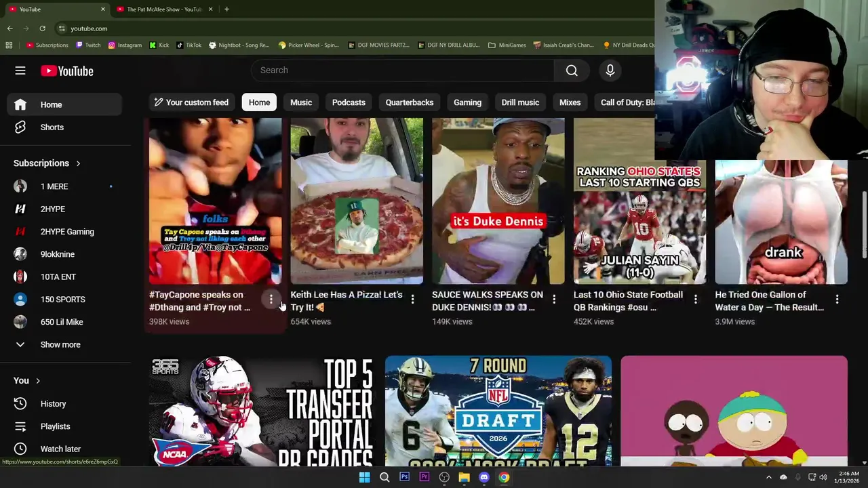Click the YouTube search input field
Viewport: 868px width, 488px height.
tap(403, 70)
